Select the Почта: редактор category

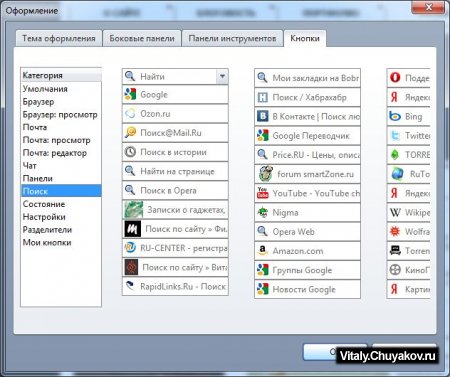click(x=61, y=153)
